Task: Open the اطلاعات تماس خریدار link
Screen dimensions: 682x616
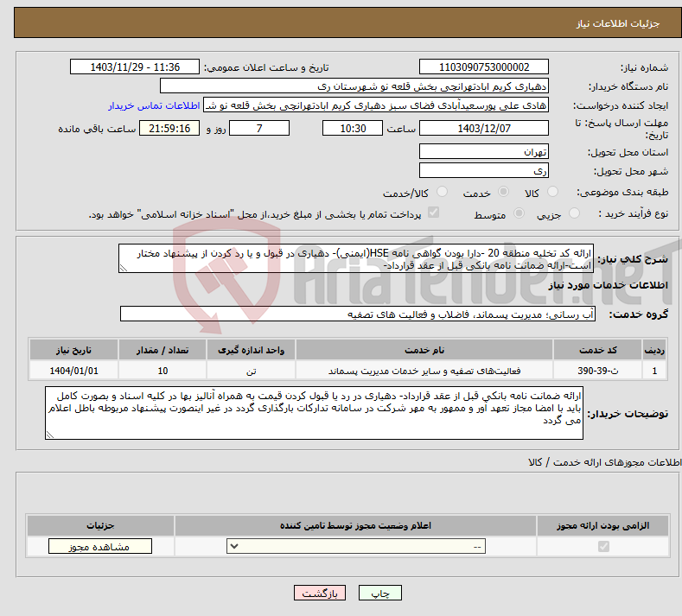Action: (x=154, y=105)
